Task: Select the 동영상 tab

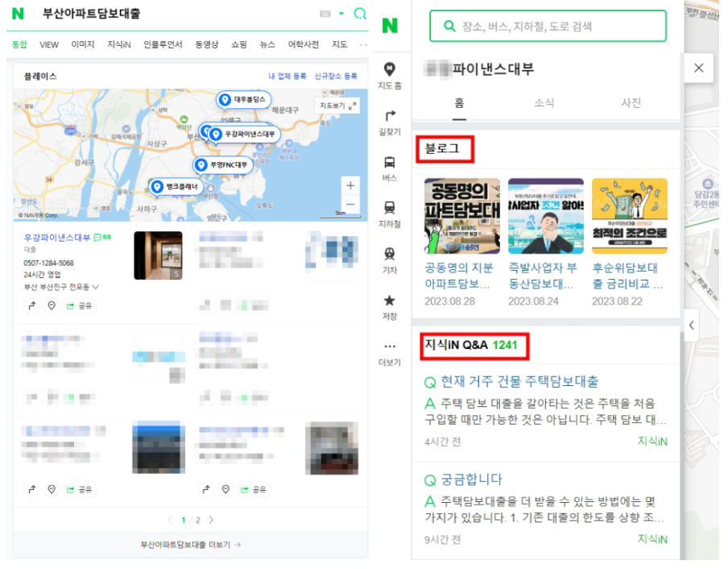Action: 207,44
